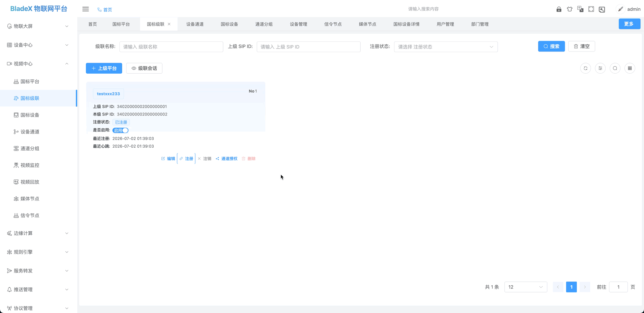Screen dimensions: 644x313
Task: Click 编辑 on testxxx233 card
Action: (x=168, y=159)
